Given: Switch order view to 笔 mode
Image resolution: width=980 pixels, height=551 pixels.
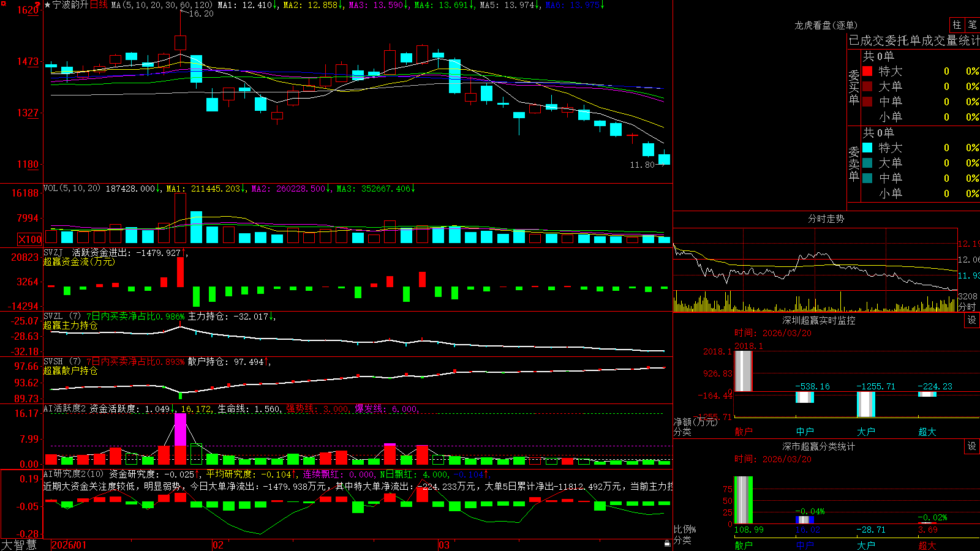Looking at the screenshot, I should [972, 24].
